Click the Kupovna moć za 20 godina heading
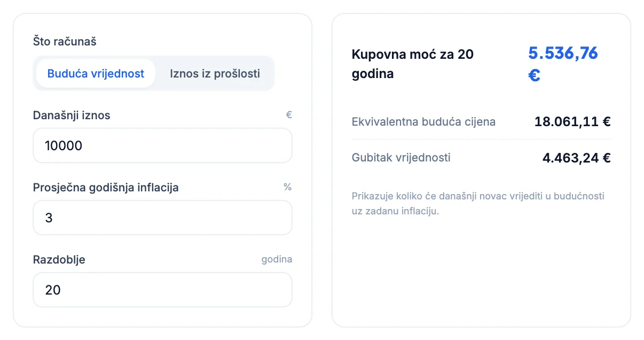 413,64
